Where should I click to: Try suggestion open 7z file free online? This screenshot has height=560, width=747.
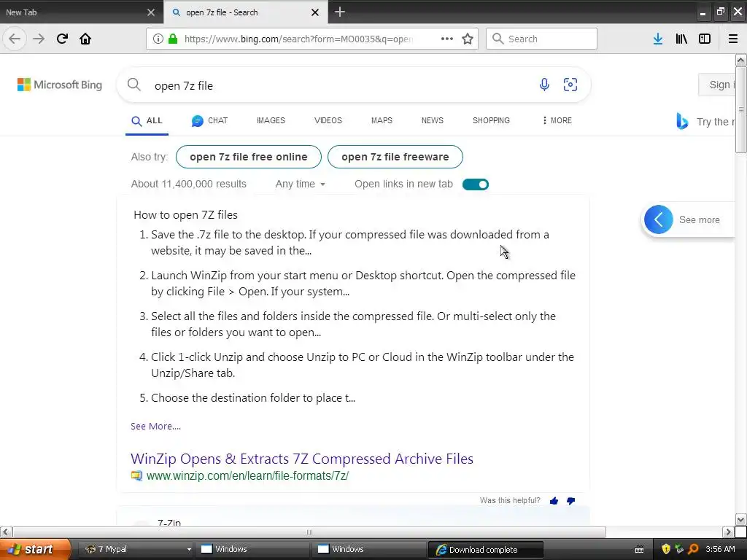pos(249,157)
